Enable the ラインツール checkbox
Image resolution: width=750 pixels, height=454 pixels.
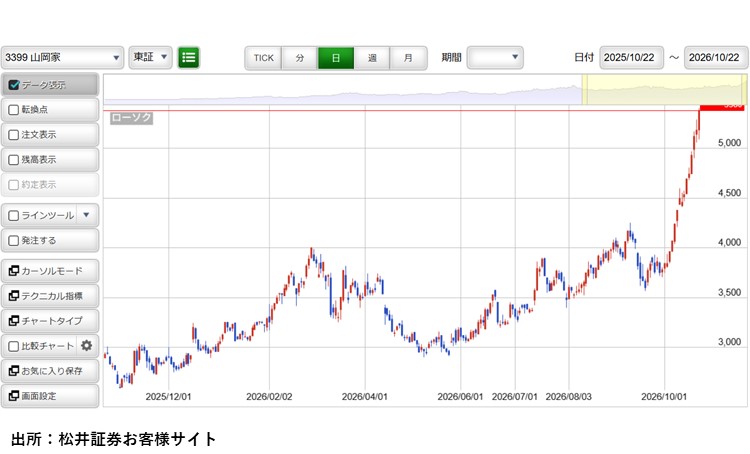[14, 216]
